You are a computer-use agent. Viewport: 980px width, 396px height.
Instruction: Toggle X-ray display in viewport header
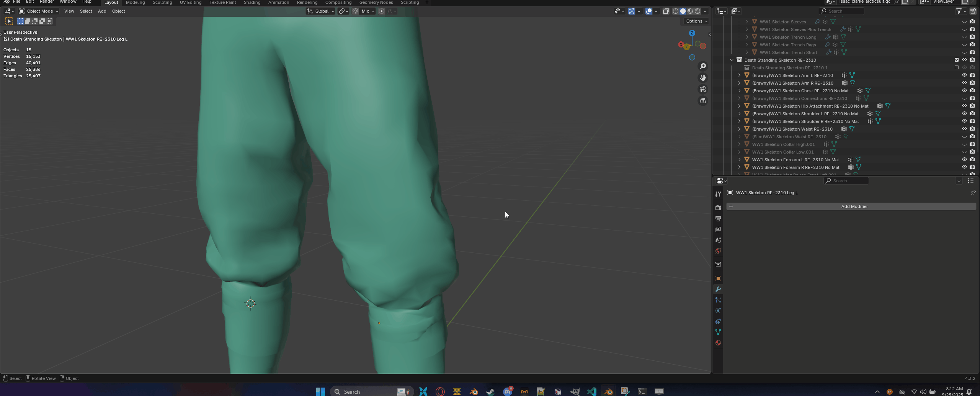coord(666,11)
